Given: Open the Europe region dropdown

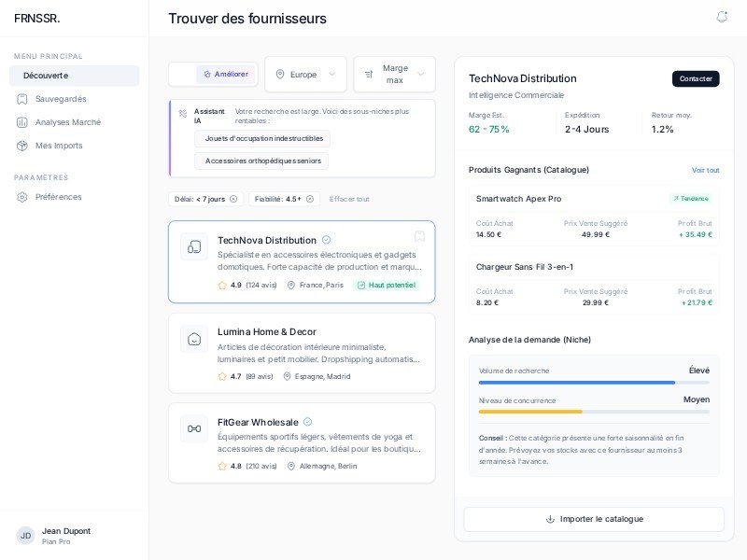Looking at the screenshot, I should [x=305, y=75].
